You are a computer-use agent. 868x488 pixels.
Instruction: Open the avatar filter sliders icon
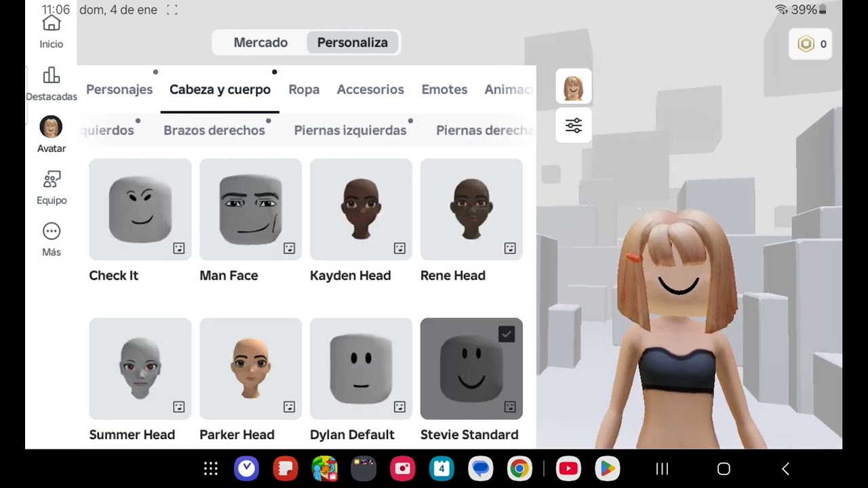click(x=574, y=125)
